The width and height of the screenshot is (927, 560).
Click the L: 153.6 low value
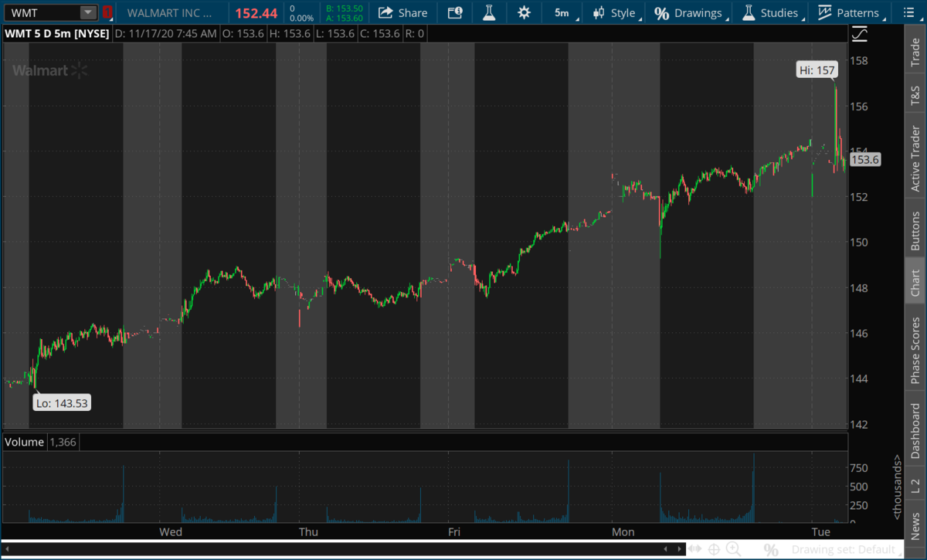(x=336, y=34)
